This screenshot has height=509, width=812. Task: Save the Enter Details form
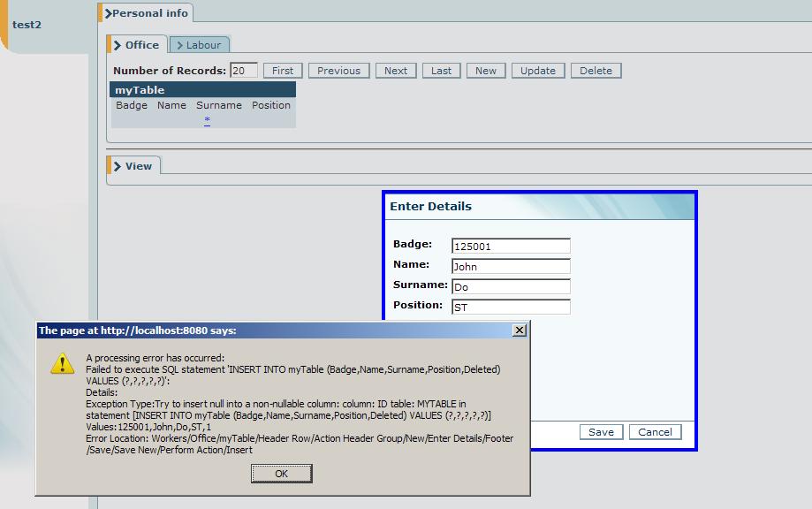(x=601, y=432)
